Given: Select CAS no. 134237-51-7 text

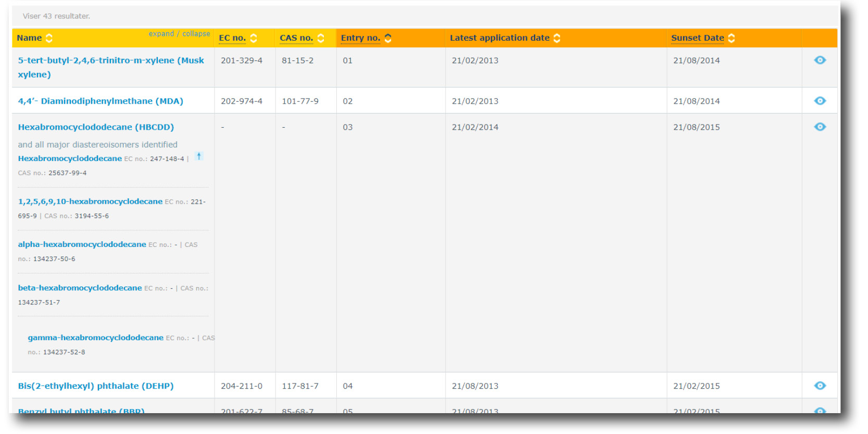Looking at the screenshot, I should 39,303.
